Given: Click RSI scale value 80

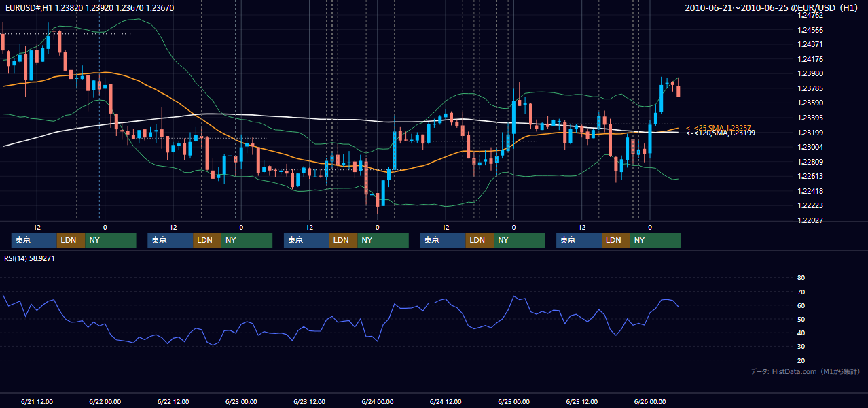Looking at the screenshot, I should point(801,278).
